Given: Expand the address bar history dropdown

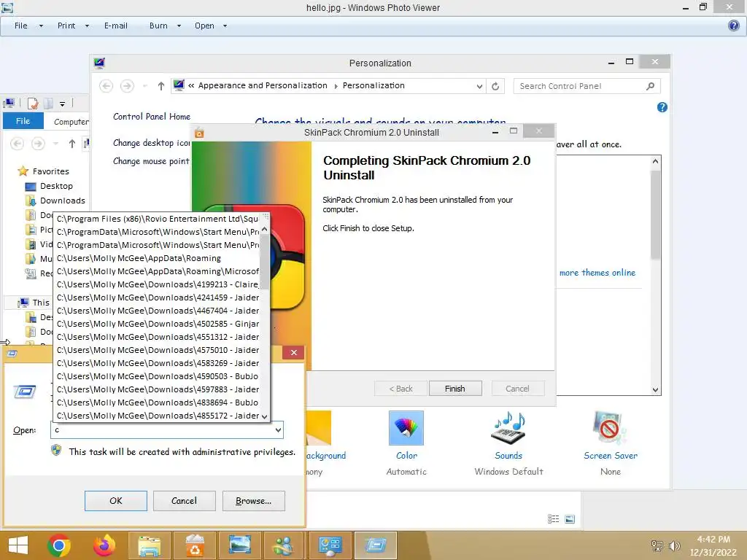Looking at the screenshot, I should 479,86.
